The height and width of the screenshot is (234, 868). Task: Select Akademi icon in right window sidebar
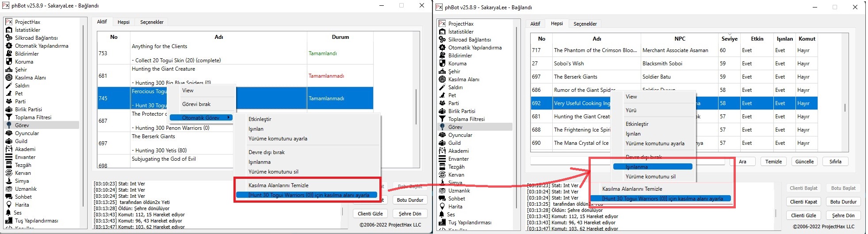pos(442,151)
